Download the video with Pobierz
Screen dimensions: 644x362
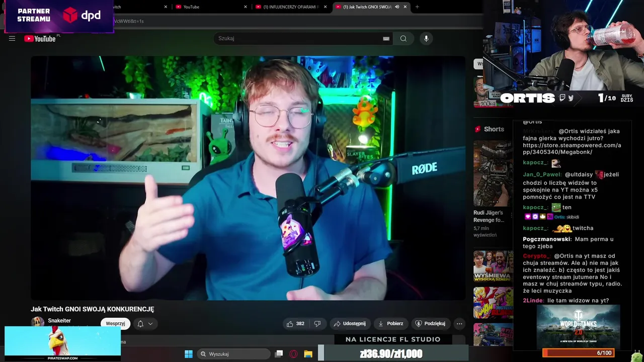390,324
